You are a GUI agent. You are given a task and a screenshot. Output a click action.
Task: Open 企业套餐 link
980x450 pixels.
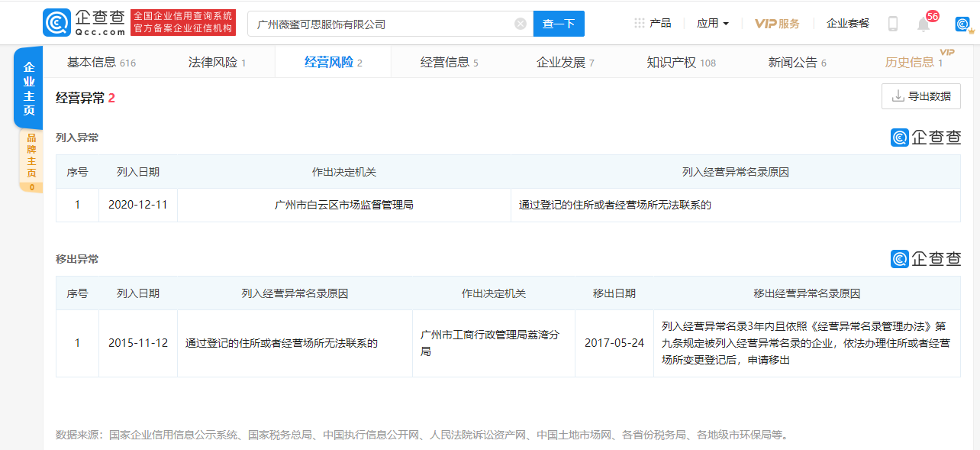pos(848,24)
